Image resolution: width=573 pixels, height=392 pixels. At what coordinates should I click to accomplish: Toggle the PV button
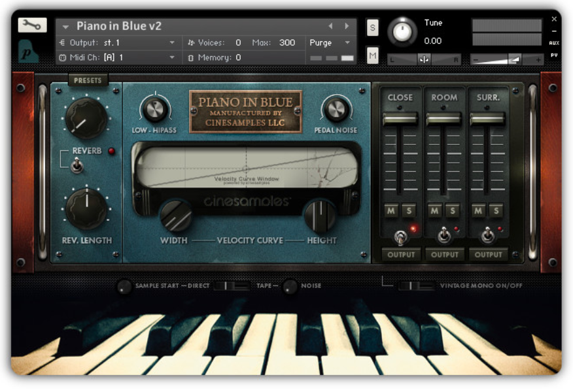554,56
